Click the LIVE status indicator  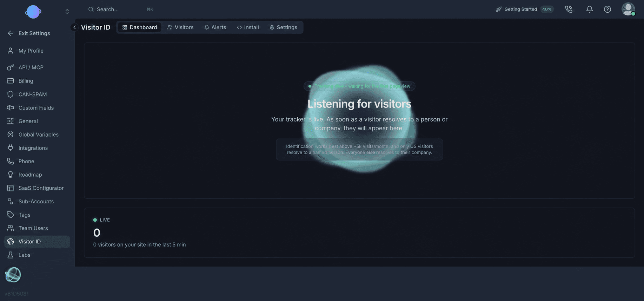pyautogui.click(x=101, y=220)
